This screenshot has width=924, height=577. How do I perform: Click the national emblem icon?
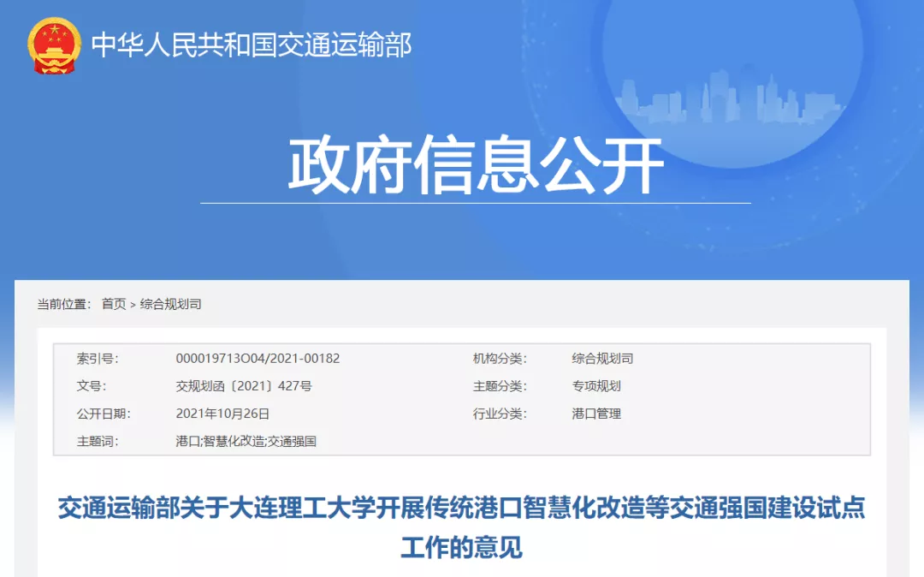[x=53, y=45]
